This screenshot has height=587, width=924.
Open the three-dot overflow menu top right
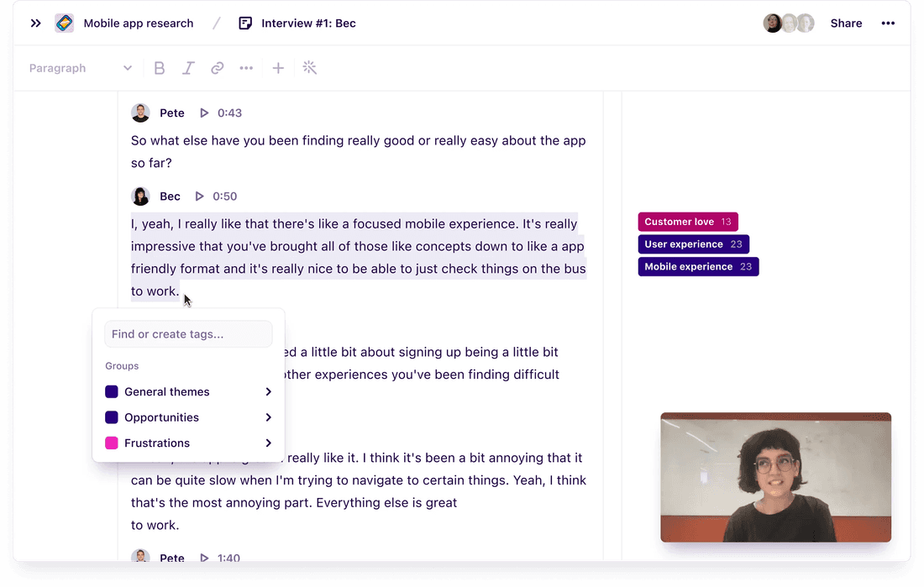(x=888, y=23)
